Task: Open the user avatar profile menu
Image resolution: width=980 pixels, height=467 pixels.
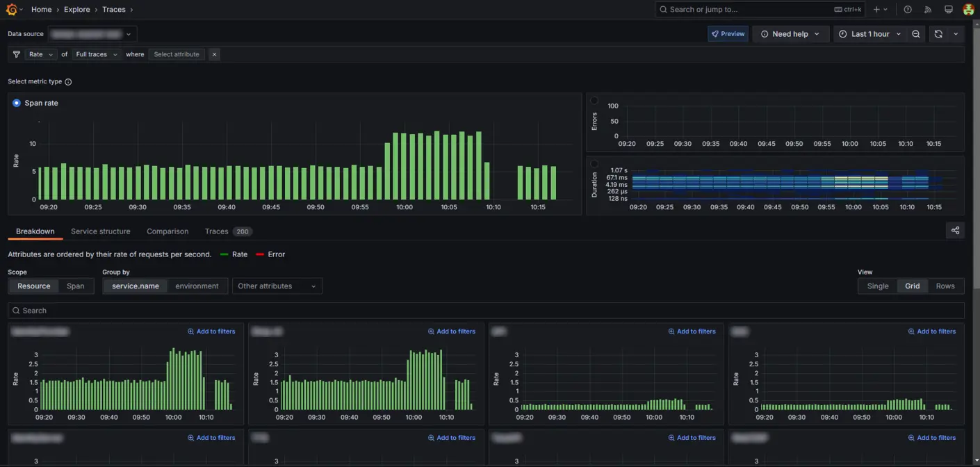Action: coord(968,10)
